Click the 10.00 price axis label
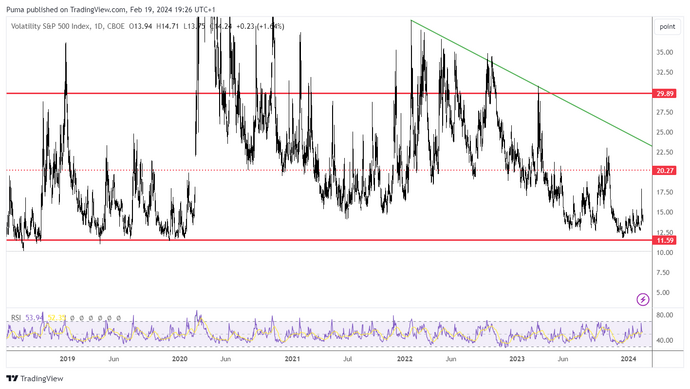This screenshot has height=389, width=690. pyautogui.click(x=664, y=253)
